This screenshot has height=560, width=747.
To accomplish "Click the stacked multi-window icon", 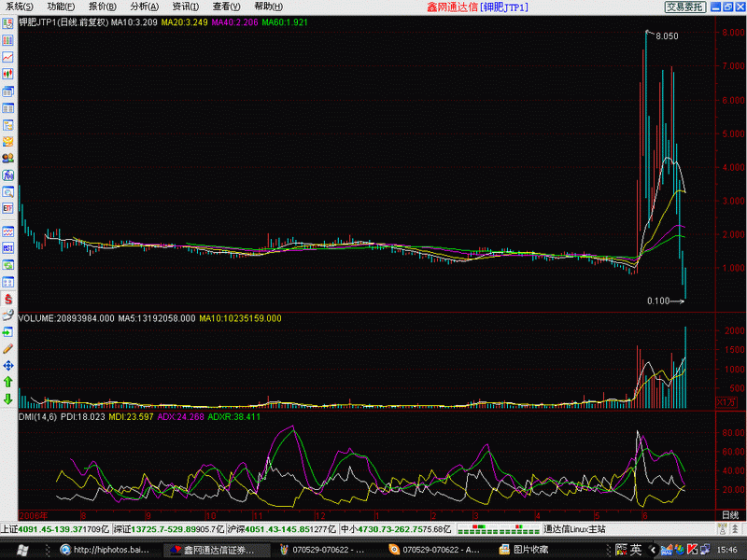I will [7, 91].
